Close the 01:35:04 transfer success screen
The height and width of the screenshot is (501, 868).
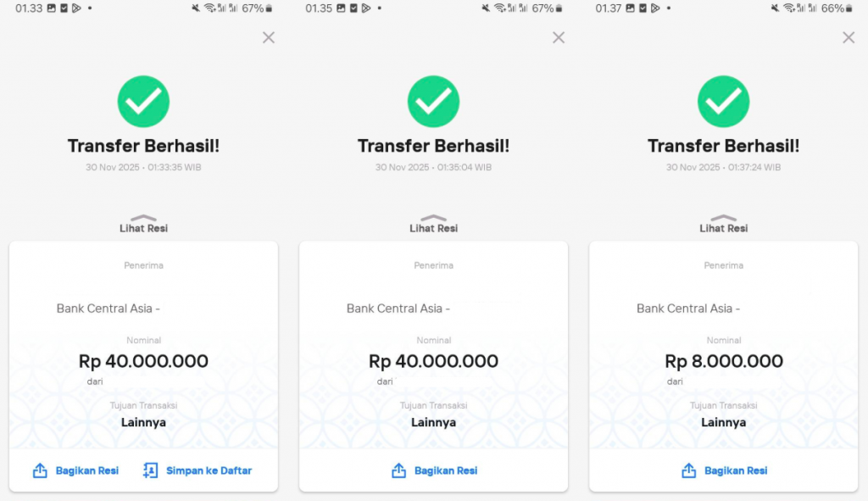[559, 37]
